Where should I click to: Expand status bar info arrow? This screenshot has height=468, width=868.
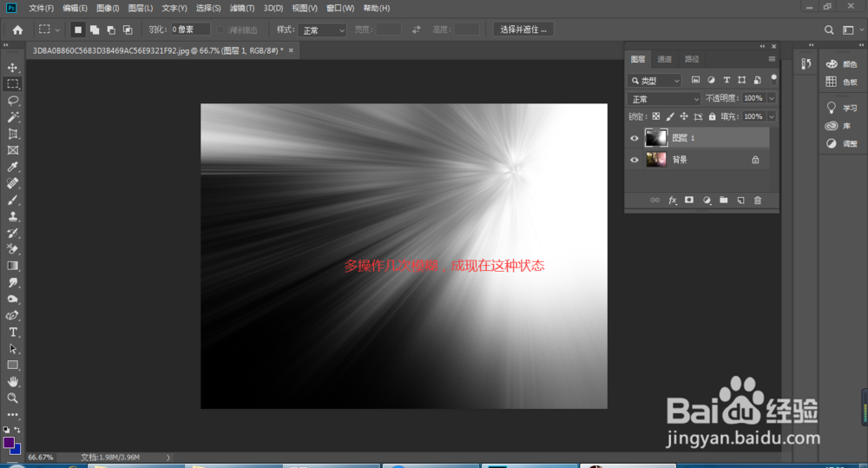pos(168,458)
